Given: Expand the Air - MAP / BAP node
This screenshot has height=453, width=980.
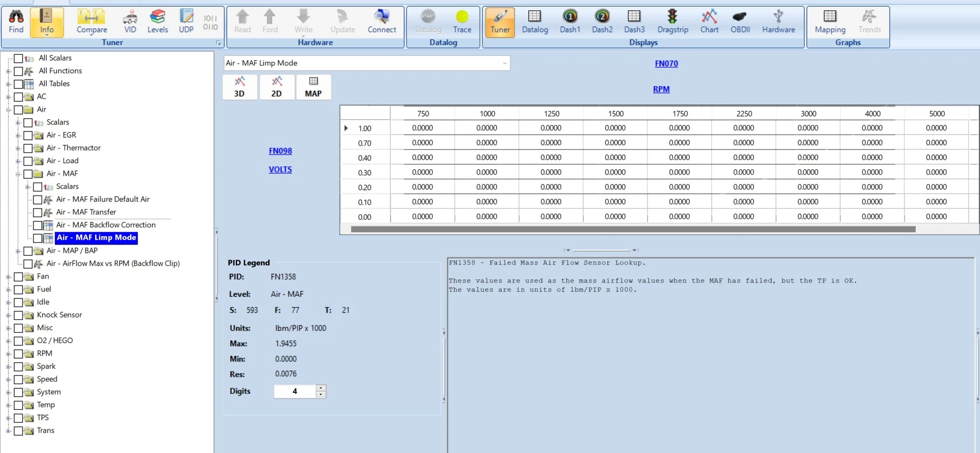Looking at the screenshot, I should point(18,251).
